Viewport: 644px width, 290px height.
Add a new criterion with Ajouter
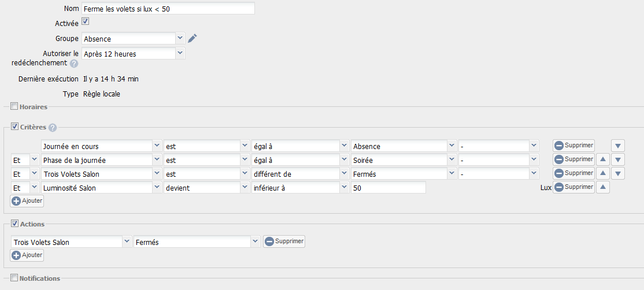tap(27, 201)
